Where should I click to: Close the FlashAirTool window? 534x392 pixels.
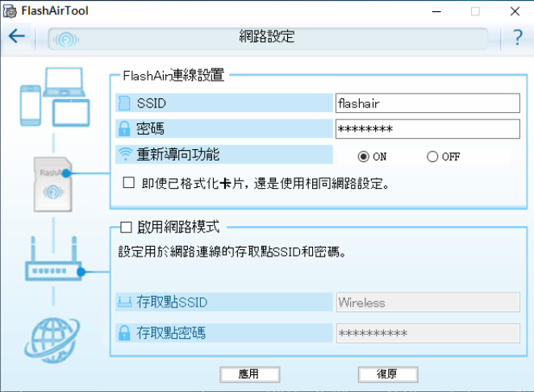(515, 11)
